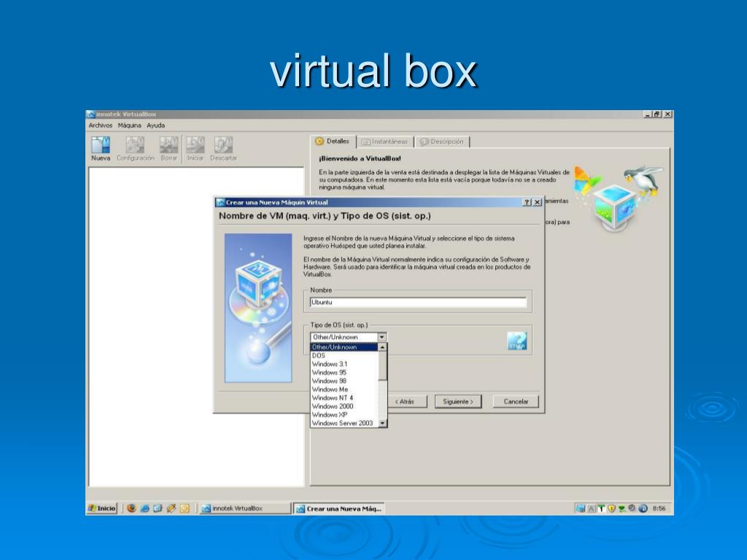Click the OS list scrollbar thumb
Viewport: 747px width, 560px height.
382,366
